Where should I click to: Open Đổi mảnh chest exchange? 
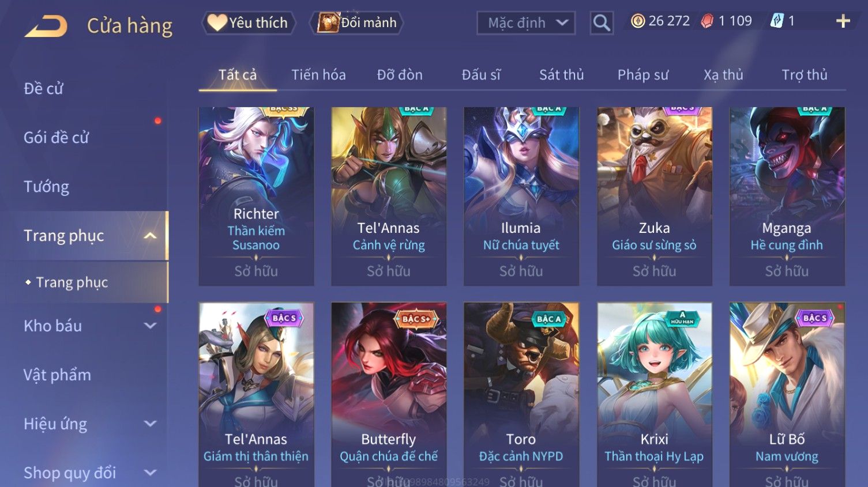tap(356, 22)
